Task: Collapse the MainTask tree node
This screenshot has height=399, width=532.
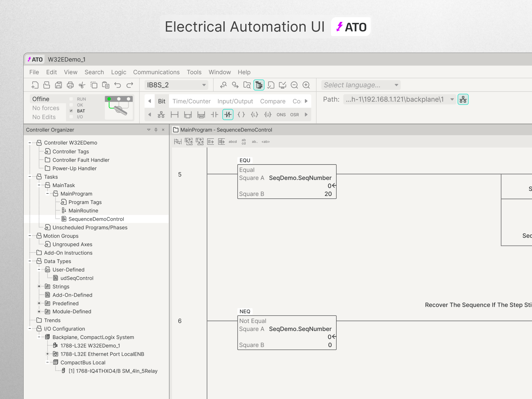Action: (39, 185)
